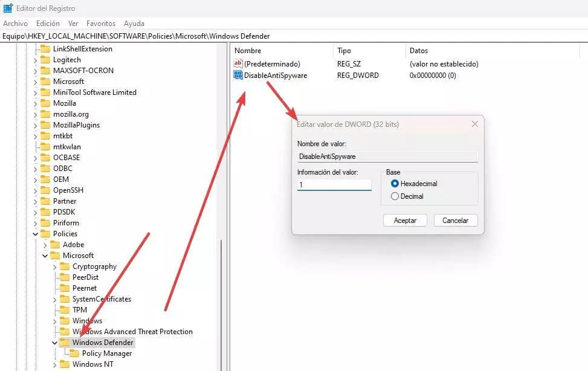Click the Mozilla folder icon

point(45,103)
